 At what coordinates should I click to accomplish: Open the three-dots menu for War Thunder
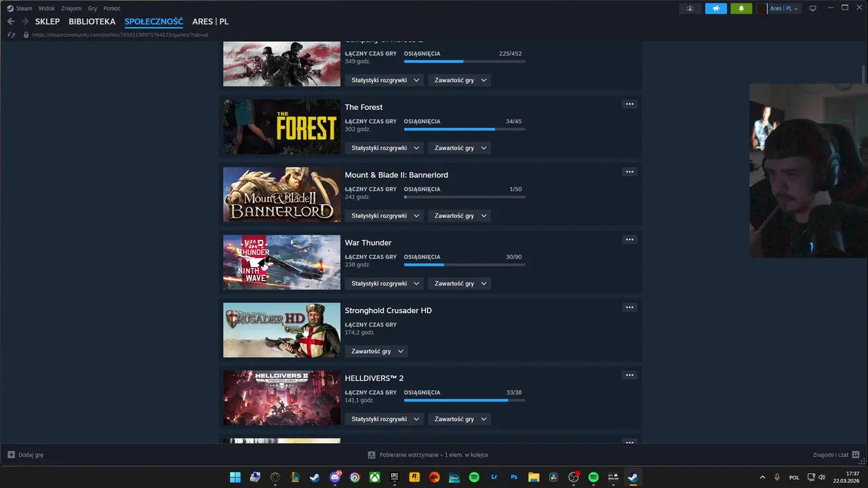tap(629, 239)
